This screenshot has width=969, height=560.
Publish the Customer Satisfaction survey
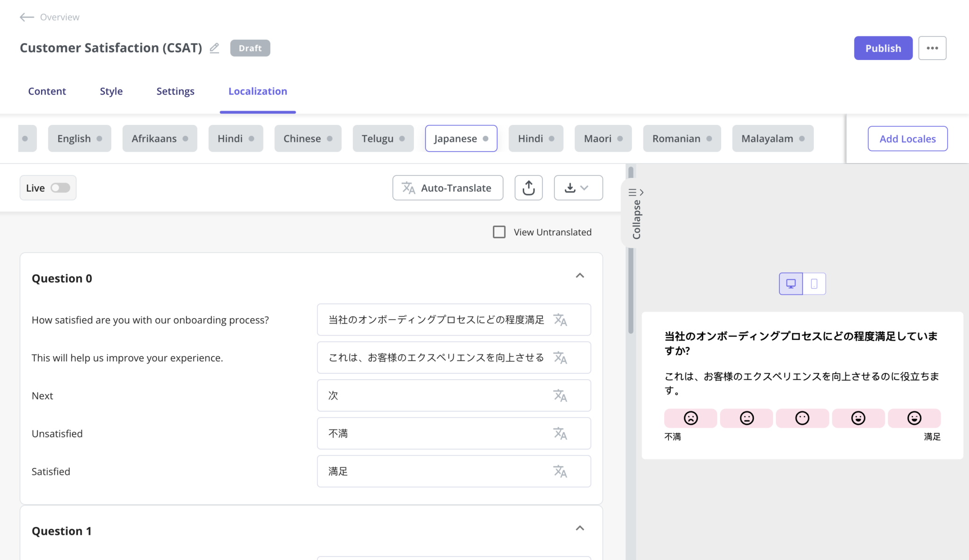[x=883, y=48]
